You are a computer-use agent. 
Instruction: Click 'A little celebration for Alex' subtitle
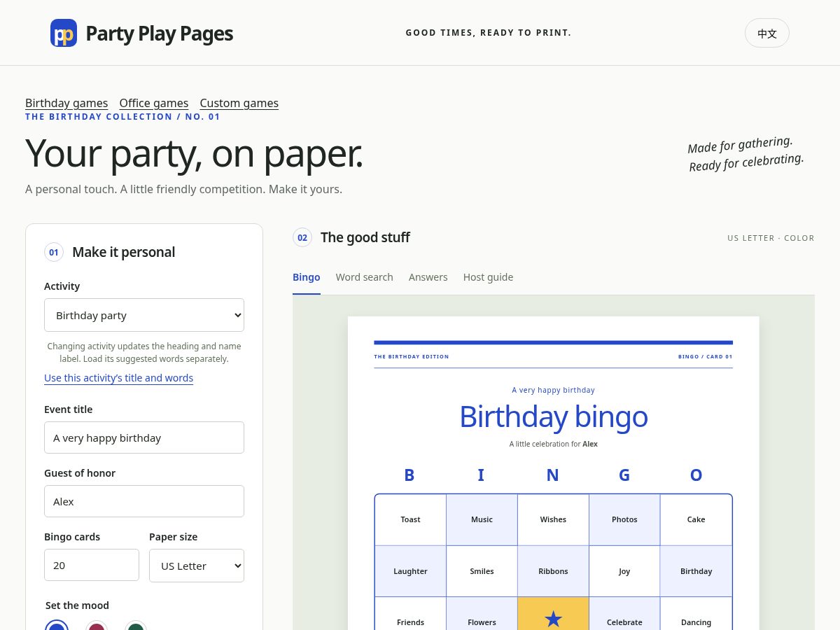tap(553, 444)
